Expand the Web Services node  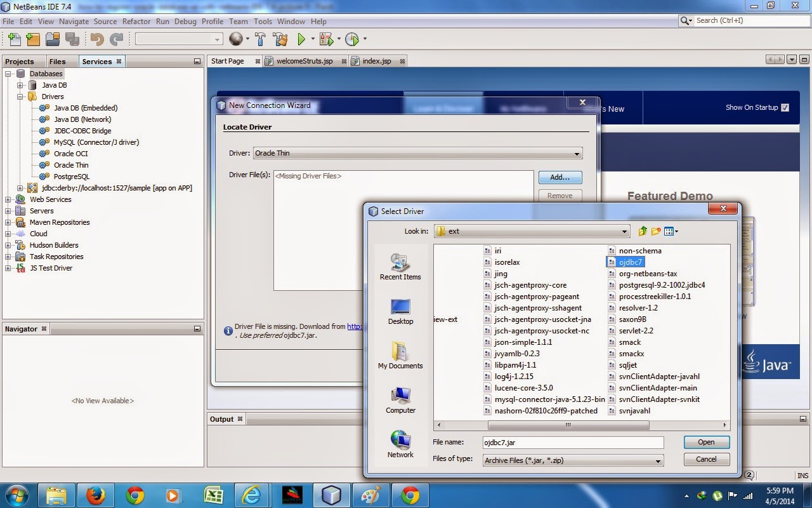[x=9, y=199]
